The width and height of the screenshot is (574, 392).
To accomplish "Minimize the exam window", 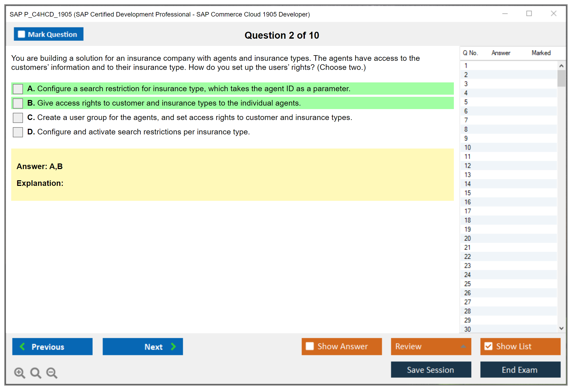I will (x=505, y=14).
